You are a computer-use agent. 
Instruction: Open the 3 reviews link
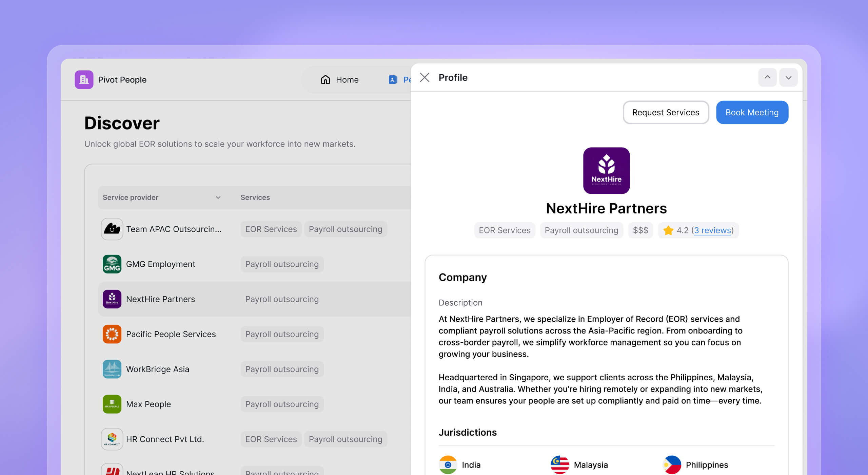712,230
